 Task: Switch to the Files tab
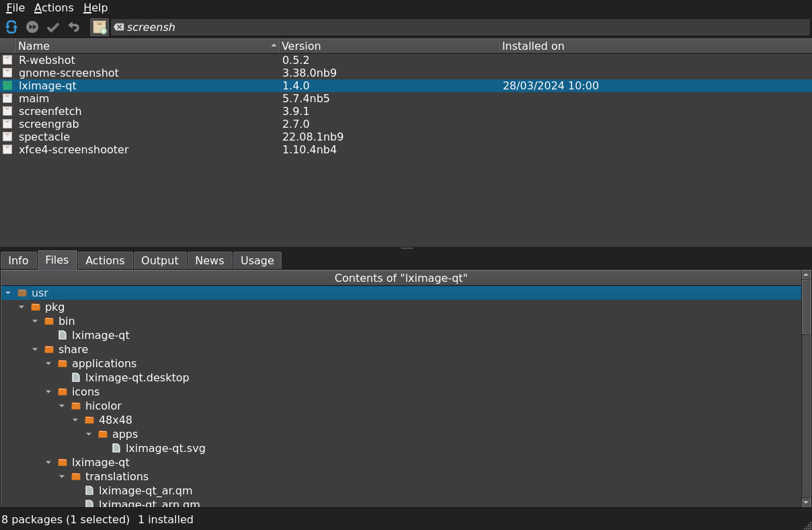pos(57,260)
